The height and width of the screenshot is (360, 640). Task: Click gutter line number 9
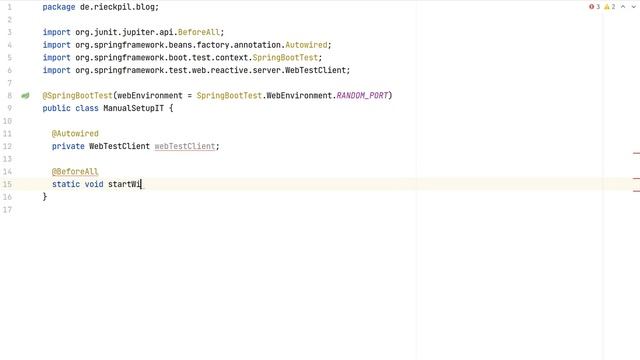click(x=9, y=109)
